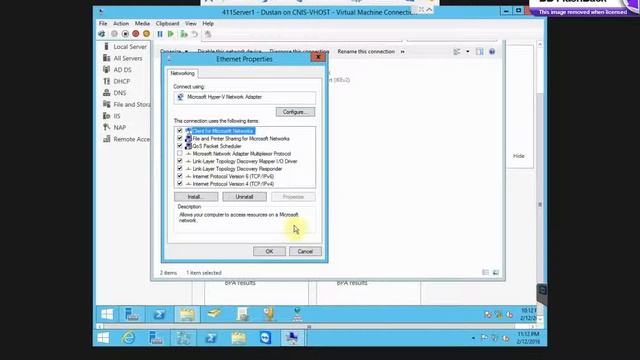
Task: Open the View menu
Action: 191,24
